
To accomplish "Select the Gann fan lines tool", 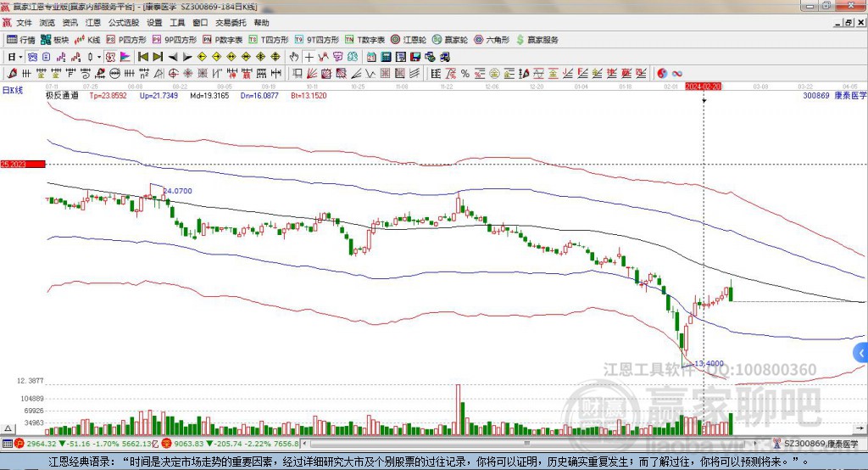I will pyautogui.click(x=312, y=73).
